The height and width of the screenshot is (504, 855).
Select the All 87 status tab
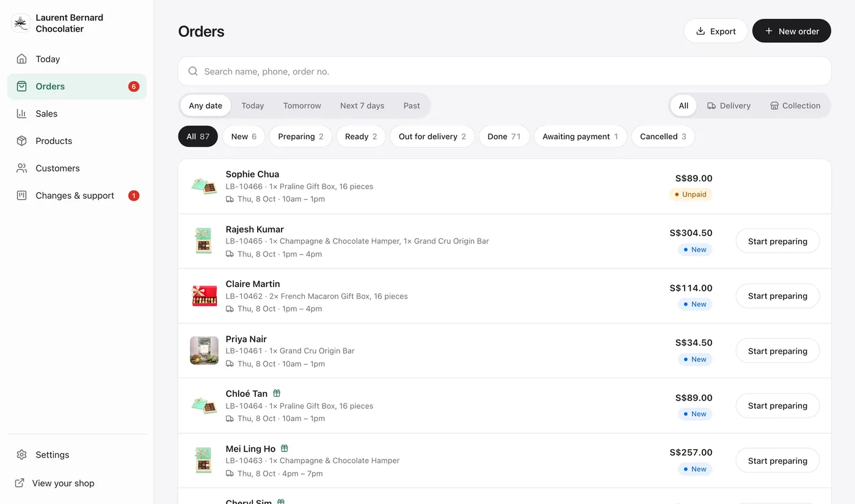198,137
